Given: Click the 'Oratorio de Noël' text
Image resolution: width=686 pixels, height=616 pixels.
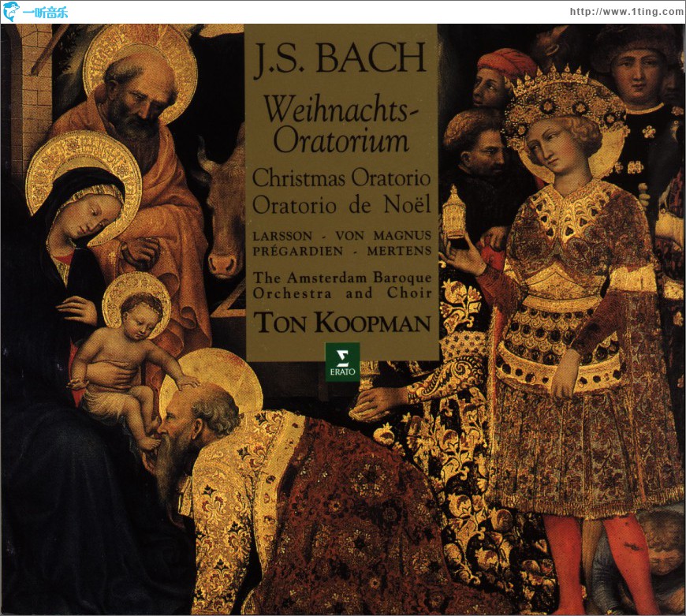Looking at the screenshot, I should (341, 205).
